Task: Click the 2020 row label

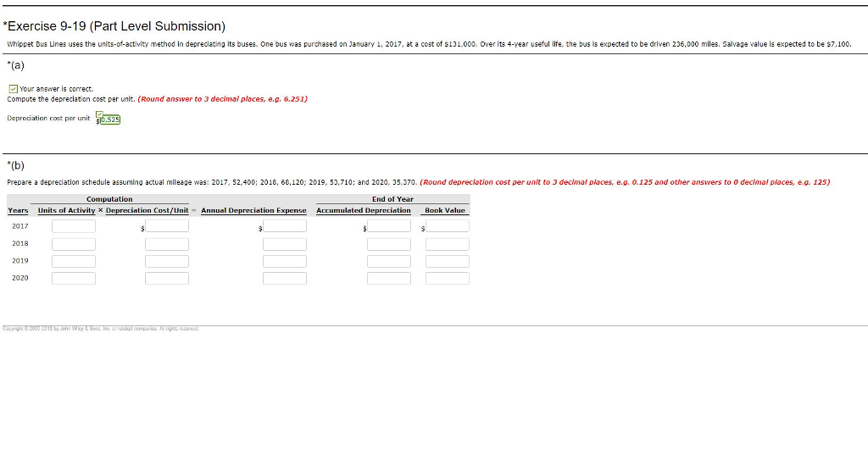Action: (x=20, y=278)
